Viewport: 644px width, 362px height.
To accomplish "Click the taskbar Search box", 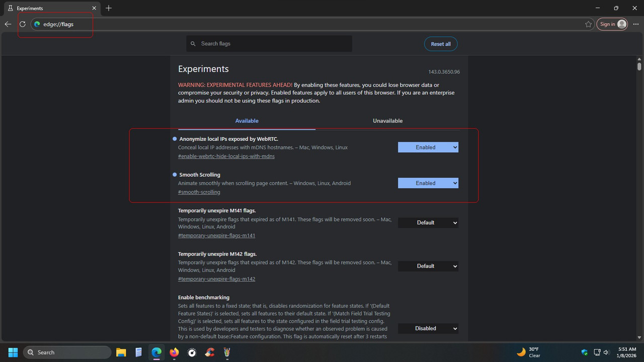I will (x=67, y=352).
